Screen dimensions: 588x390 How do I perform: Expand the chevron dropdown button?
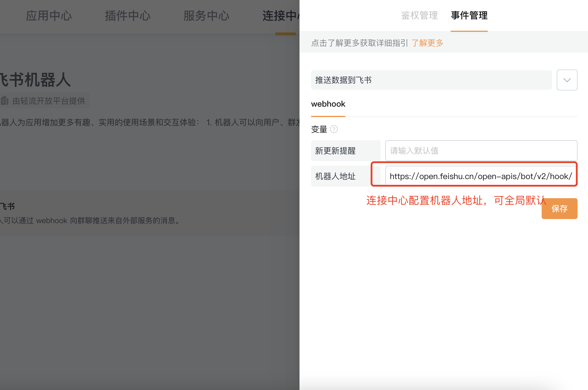click(567, 80)
